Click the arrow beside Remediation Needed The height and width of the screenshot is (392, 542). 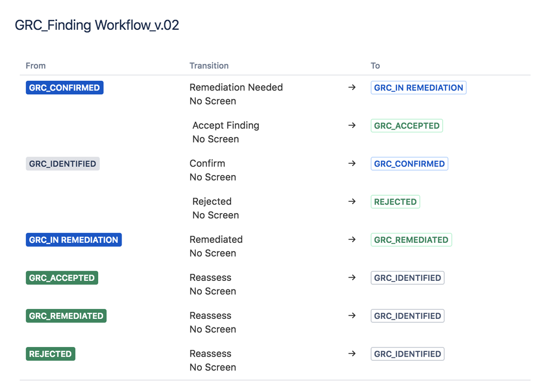coord(352,87)
